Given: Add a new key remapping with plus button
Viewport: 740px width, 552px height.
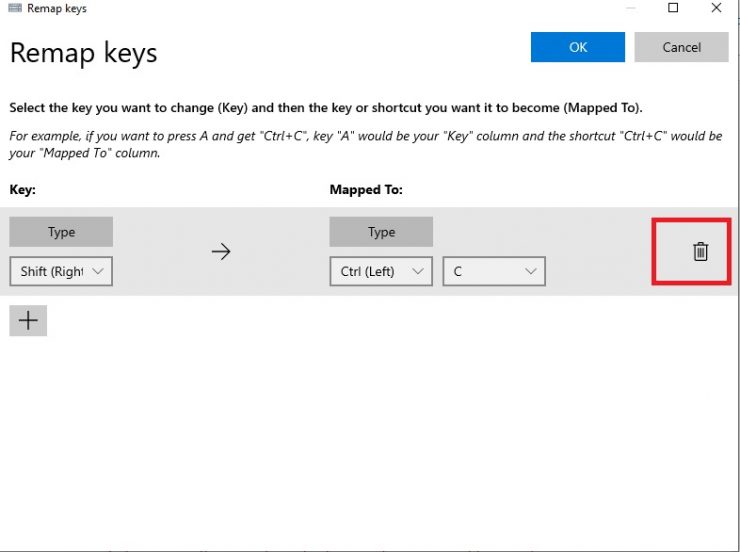Looking at the screenshot, I should coord(28,321).
